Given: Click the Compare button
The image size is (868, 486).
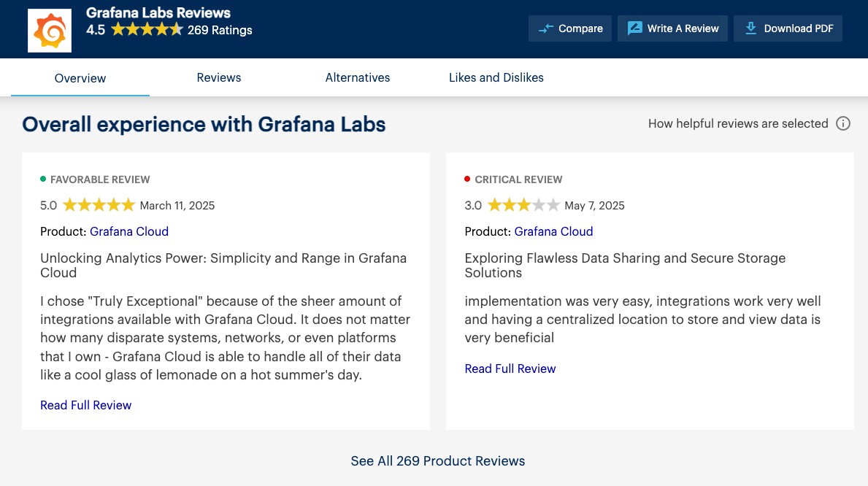Looking at the screenshot, I should pyautogui.click(x=569, y=28).
